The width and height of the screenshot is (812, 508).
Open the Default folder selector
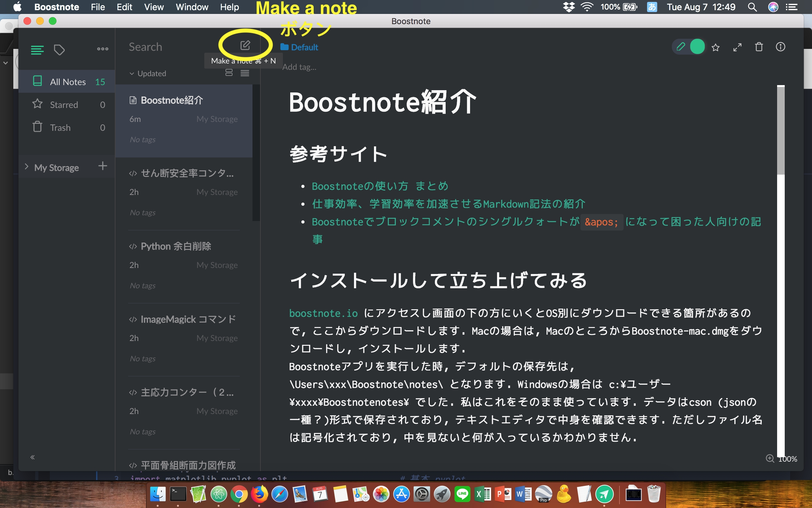point(299,47)
